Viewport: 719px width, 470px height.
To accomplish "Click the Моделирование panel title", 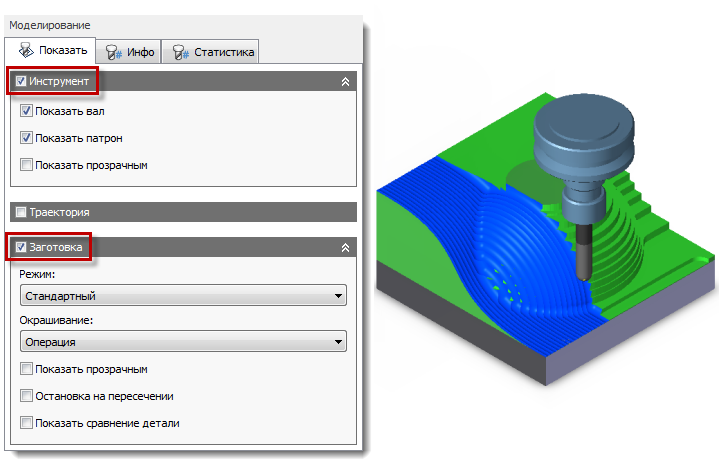I will coord(50,25).
